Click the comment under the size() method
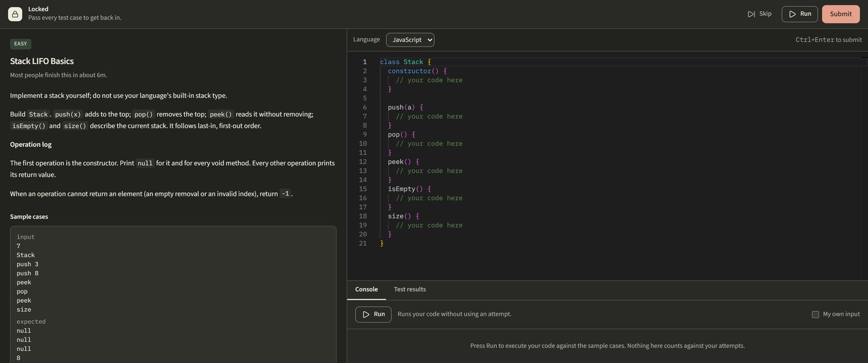The height and width of the screenshot is (363, 868). pos(429,225)
